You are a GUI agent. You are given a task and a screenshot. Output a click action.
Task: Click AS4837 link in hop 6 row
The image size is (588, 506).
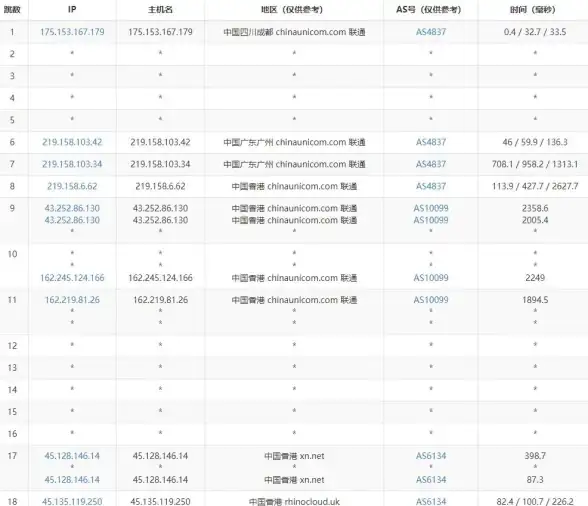431,142
